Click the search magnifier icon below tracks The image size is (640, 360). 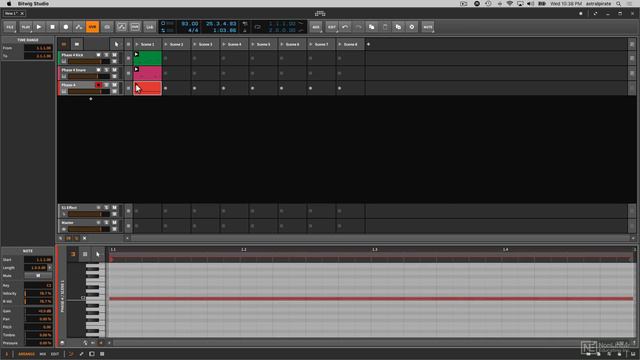tap(60, 238)
